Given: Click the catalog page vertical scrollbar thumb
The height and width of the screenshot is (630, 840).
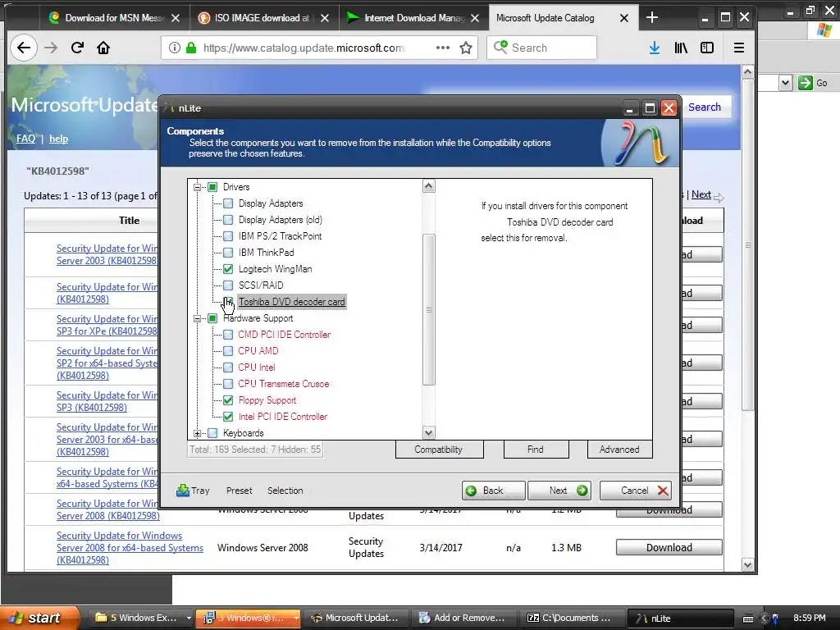Looking at the screenshot, I should pyautogui.click(x=748, y=244).
